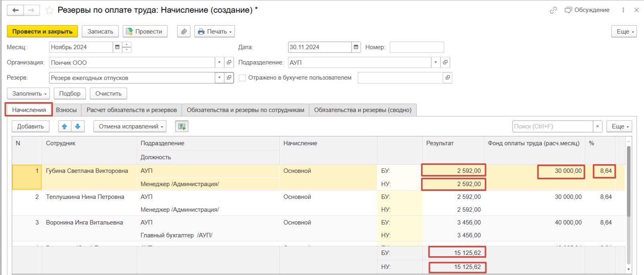Image resolution: width=644 pixels, height=275 pixels.
Task: Toggle Отражено в бухучете пользователем checkbox
Action: pos(242,78)
